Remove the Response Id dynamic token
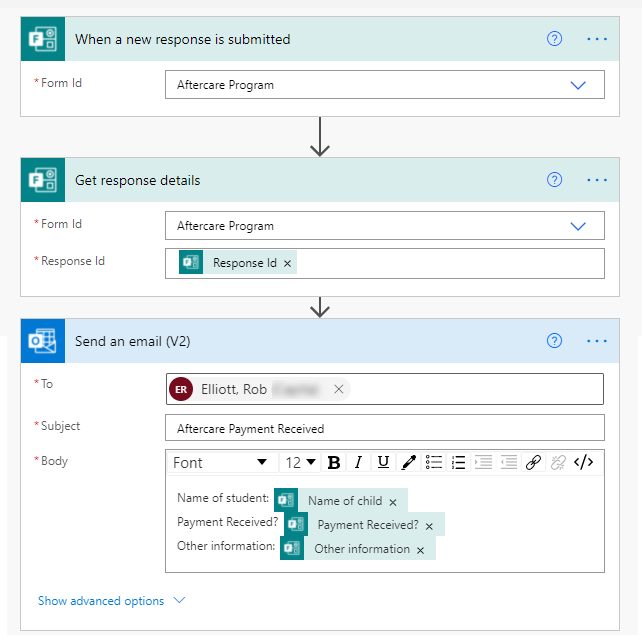The width and height of the screenshot is (642, 635). (x=287, y=263)
